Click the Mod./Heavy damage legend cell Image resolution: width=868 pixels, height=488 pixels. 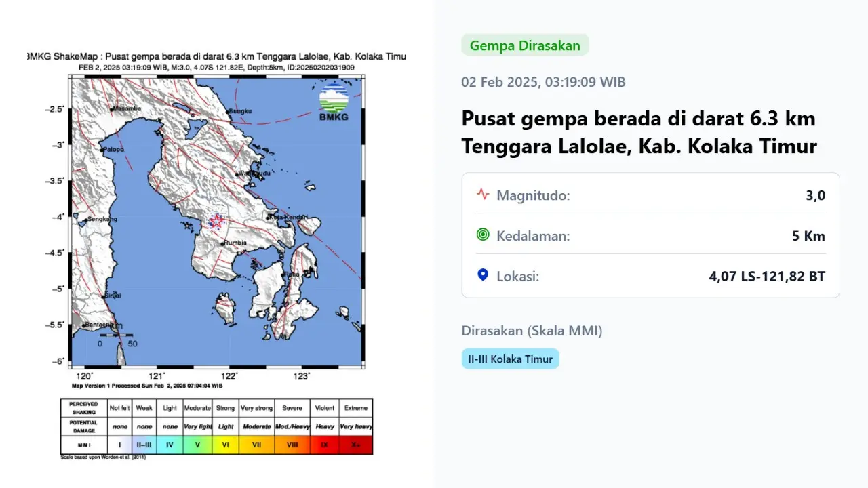coord(292,427)
